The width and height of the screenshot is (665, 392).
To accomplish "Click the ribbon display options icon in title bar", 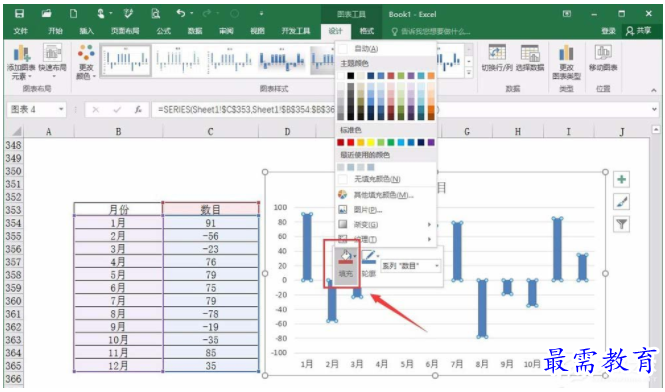I will click(567, 14).
